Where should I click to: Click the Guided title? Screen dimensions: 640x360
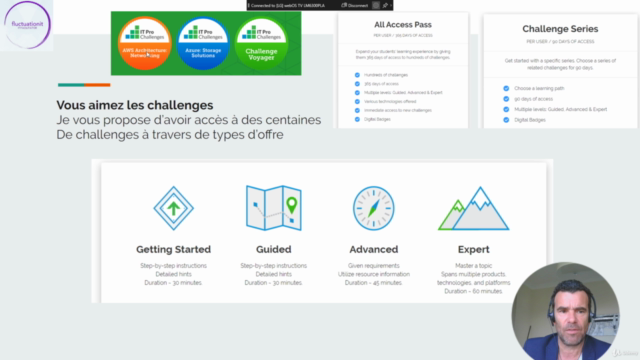coord(273,249)
